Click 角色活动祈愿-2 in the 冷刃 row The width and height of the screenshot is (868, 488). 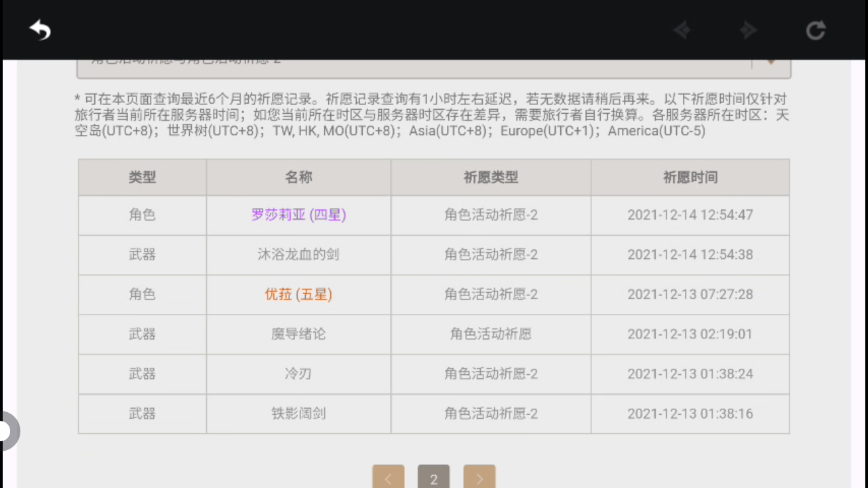[x=491, y=373]
